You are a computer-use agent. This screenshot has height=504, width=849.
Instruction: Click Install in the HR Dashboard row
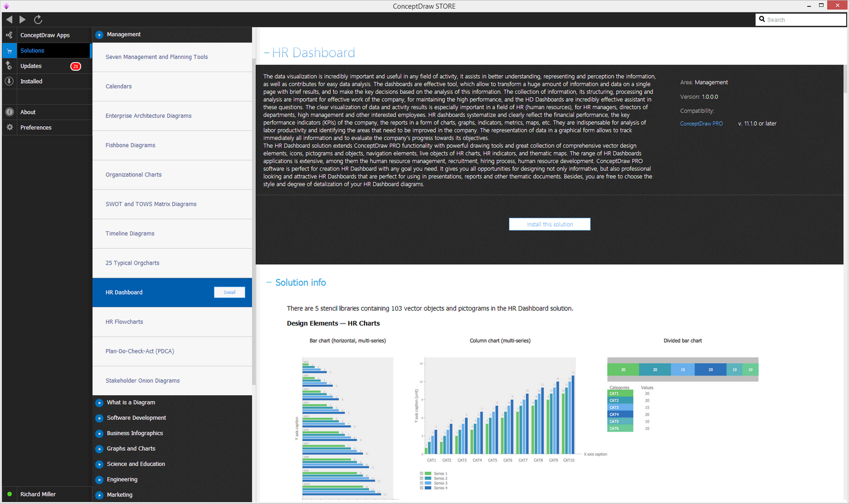click(229, 292)
